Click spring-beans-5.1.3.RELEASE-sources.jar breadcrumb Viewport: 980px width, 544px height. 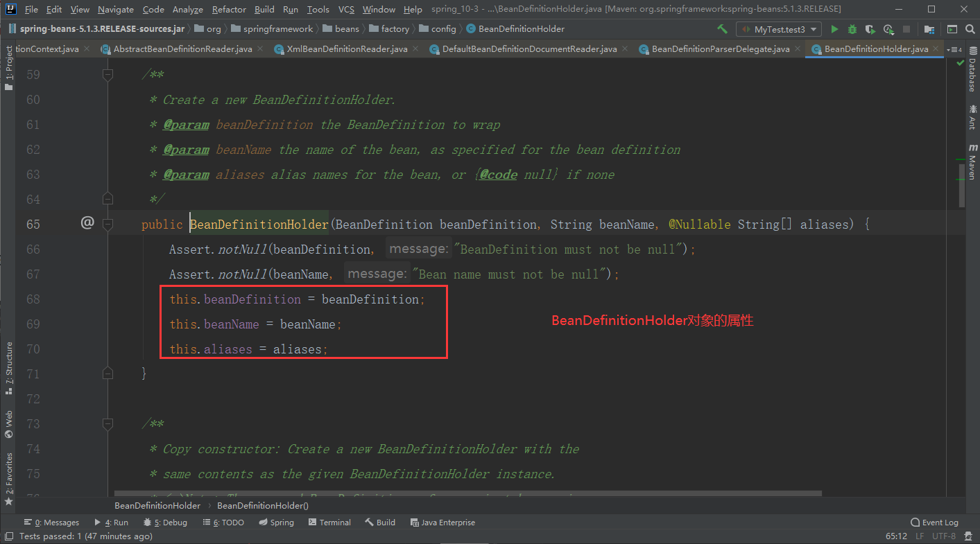coord(96,29)
